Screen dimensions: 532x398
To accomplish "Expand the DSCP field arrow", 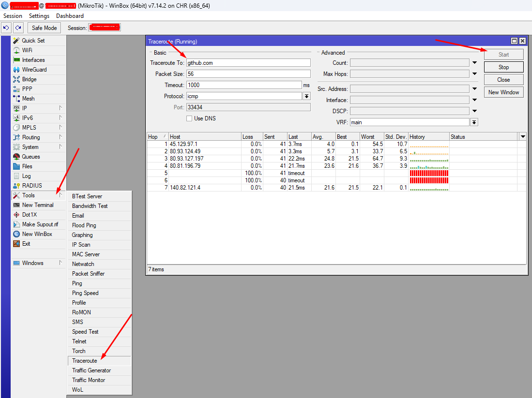I will click(x=475, y=111).
